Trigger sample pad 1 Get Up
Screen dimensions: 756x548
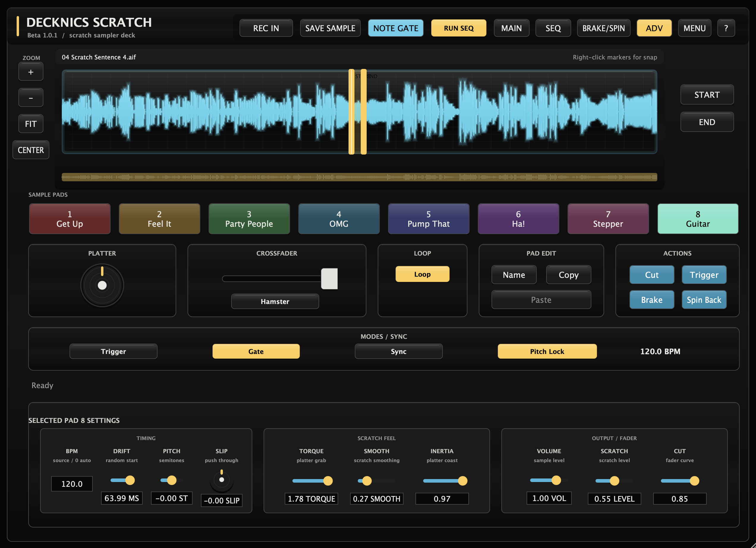coord(70,219)
